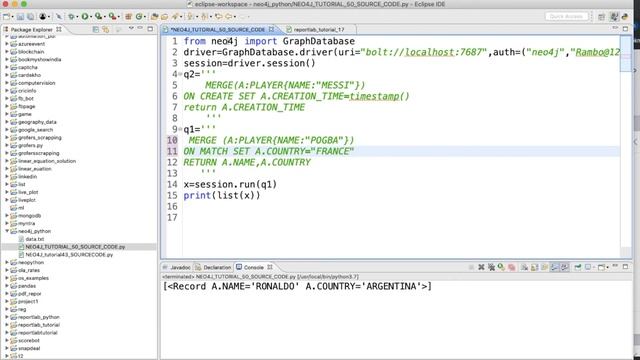Open dropdown next to New toolbar icon
The width and height of the screenshot is (640, 360).
point(13,17)
